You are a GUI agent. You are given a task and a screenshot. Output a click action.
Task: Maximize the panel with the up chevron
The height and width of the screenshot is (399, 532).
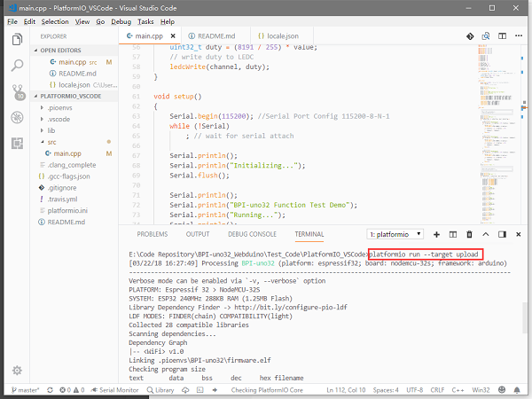(485, 234)
